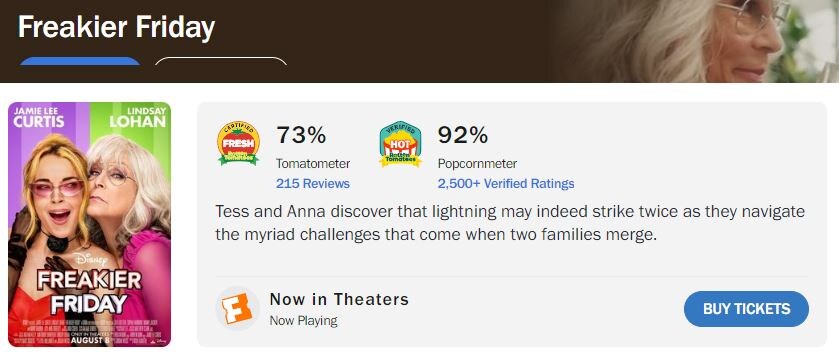This screenshot has width=839, height=362.
Task: Open the 2,500+ Verified Ratings link
Action: (506, 183)
